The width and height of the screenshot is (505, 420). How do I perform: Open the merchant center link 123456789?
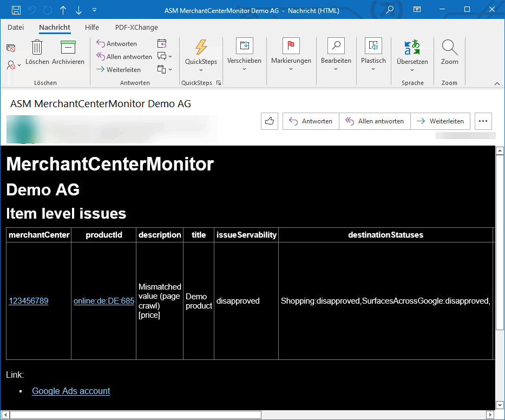pyautogui.click(x=29, y=301)
